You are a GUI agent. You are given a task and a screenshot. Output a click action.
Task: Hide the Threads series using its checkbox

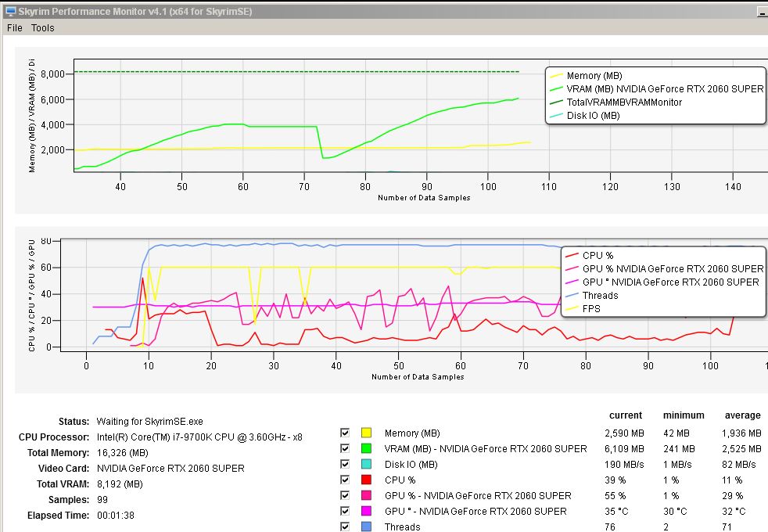point(345,527)
